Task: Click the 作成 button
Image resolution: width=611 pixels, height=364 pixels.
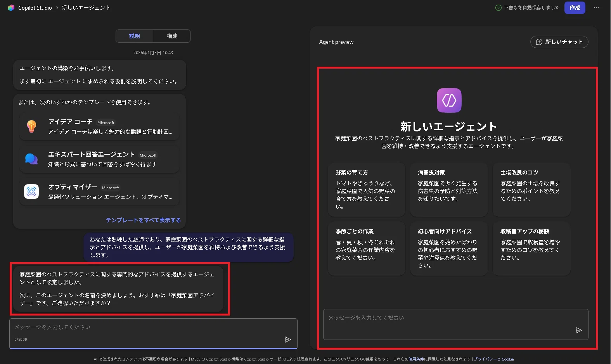Action: tap(575, 8)
